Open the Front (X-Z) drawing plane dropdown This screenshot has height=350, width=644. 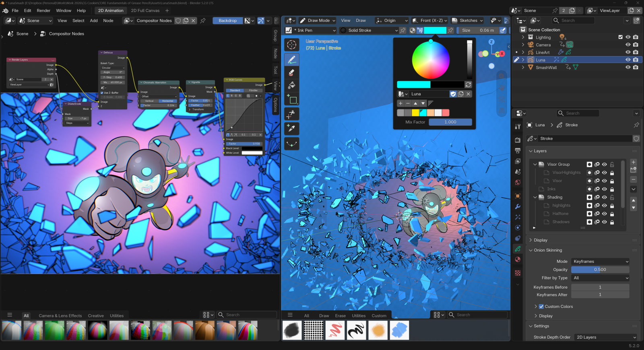(x=430, y=21)
